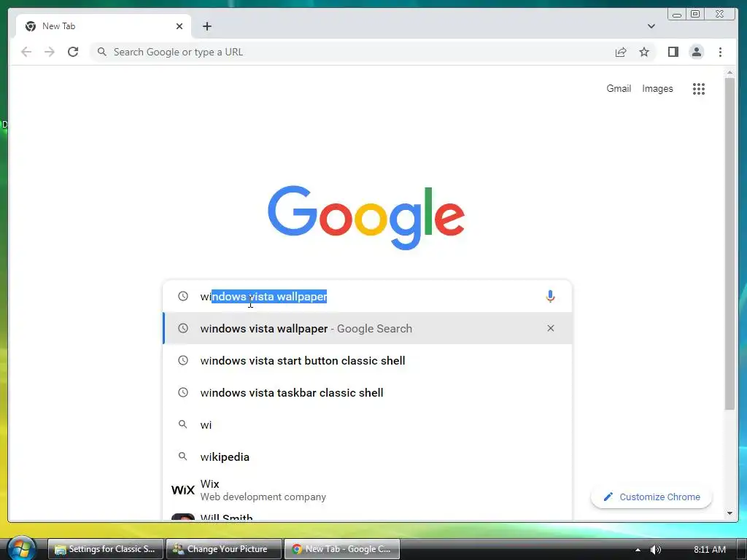Open the Chrome side panel icon
The width and height of the screenshot is (747, 560).
673,52
